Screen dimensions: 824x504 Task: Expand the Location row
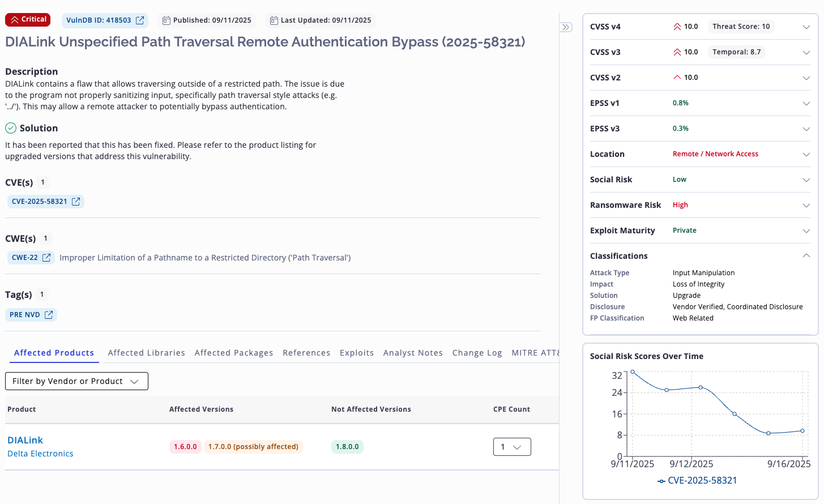click(x=806, y=155)
